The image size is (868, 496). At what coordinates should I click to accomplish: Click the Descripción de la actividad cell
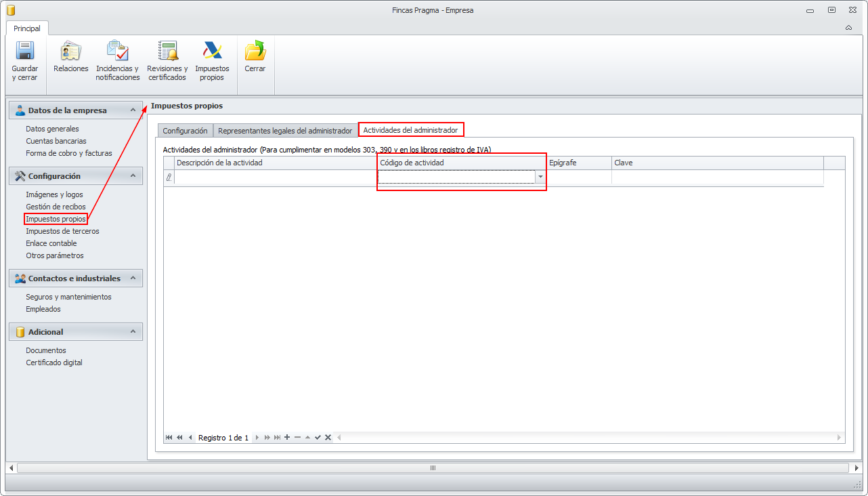tap(276, 177)
